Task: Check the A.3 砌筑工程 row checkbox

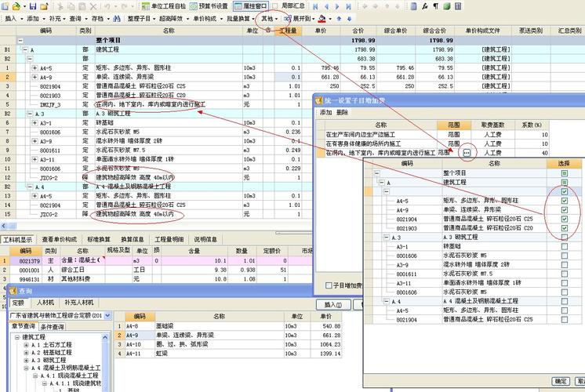Action: pos(565,238)
